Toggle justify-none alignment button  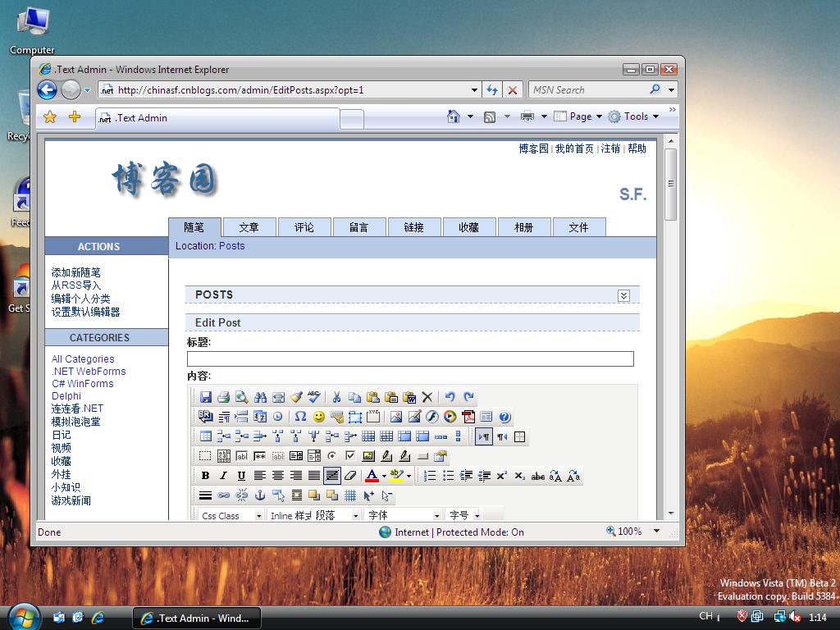click(x=332, y=476)
